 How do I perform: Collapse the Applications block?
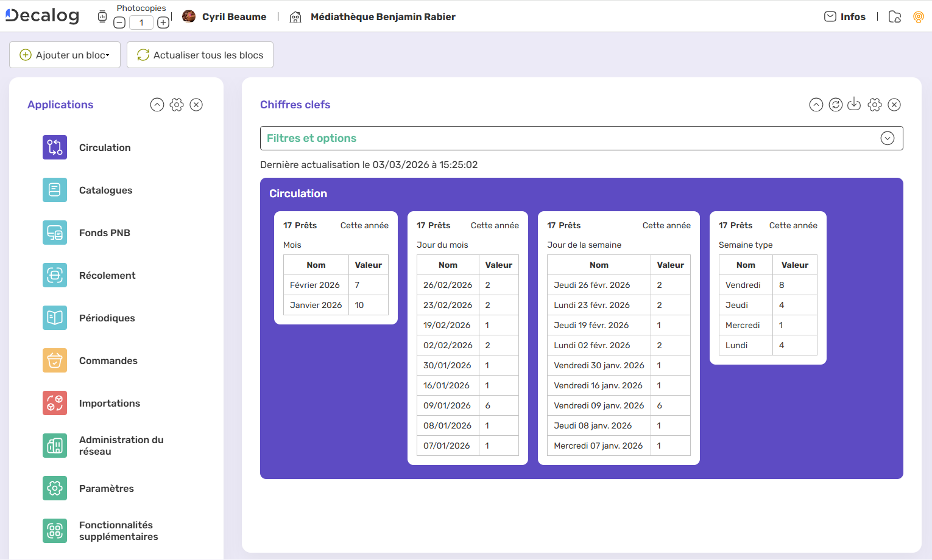pyautogui.click(x=157, y=104)
